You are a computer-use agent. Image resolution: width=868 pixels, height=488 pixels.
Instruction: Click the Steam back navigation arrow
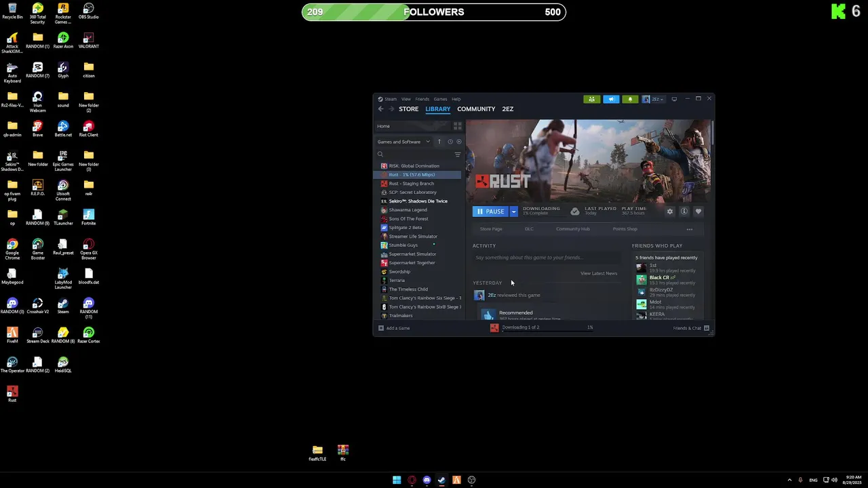coord(380,109)
